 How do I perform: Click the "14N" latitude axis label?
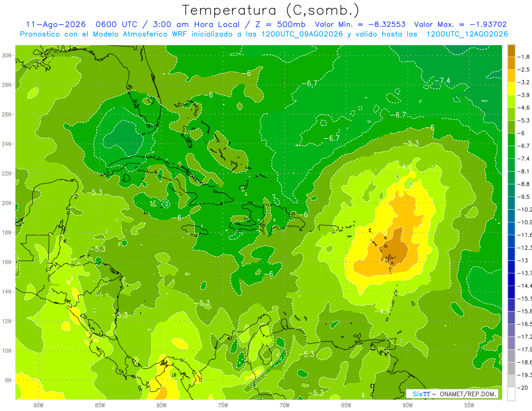[7, 291]
